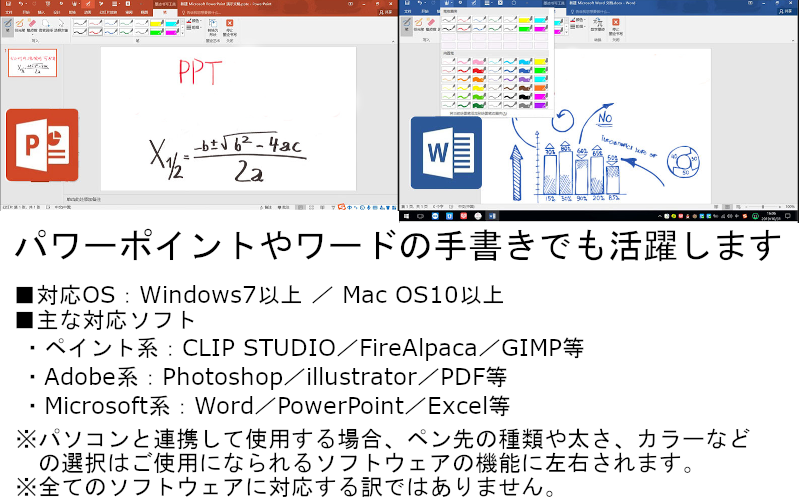
Task: Select the Pen tool in PowerPoint ribbon
Action: [8, 23]
